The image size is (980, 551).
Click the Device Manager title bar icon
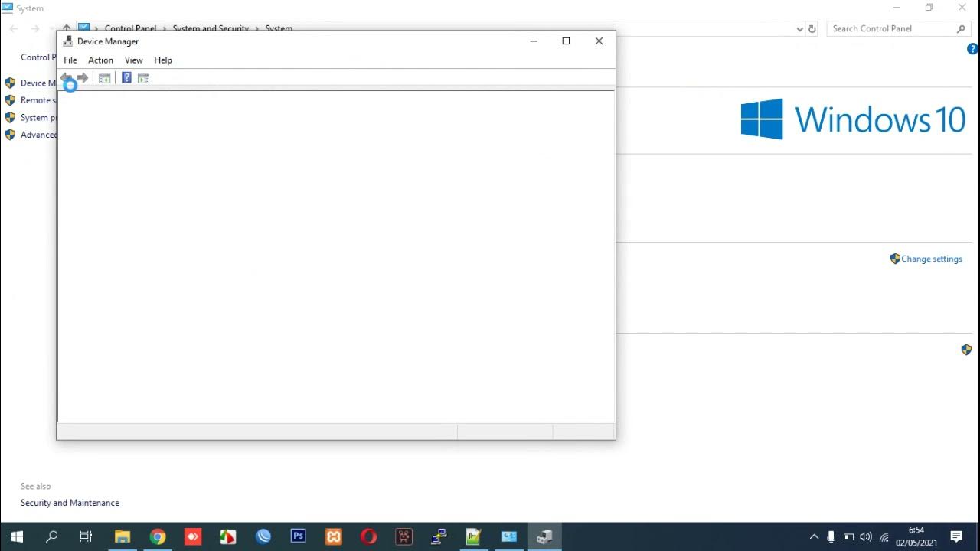coord(68,41)
